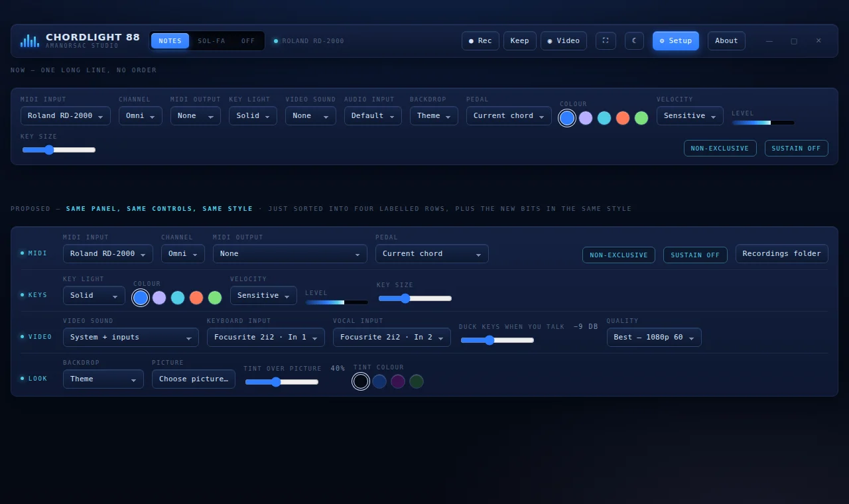Click the Chordlight 88 equalizer logo icon
Image resolution: width=849 pixels, height=504 pixels.
tap(30, 41)
